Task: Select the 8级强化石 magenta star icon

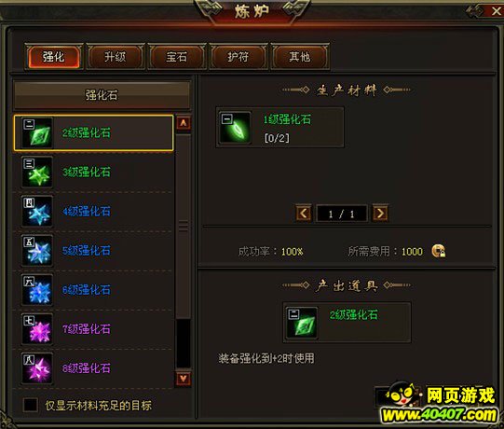Action: (37, 368)
